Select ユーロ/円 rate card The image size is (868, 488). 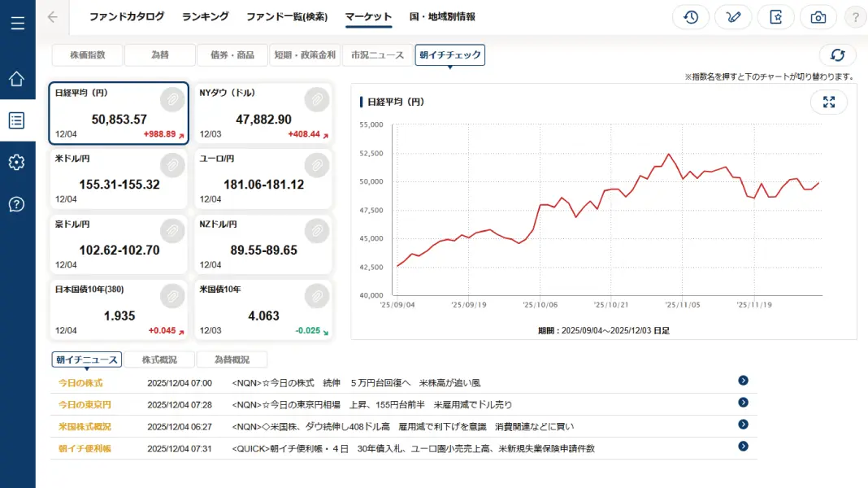pos(263,179)
